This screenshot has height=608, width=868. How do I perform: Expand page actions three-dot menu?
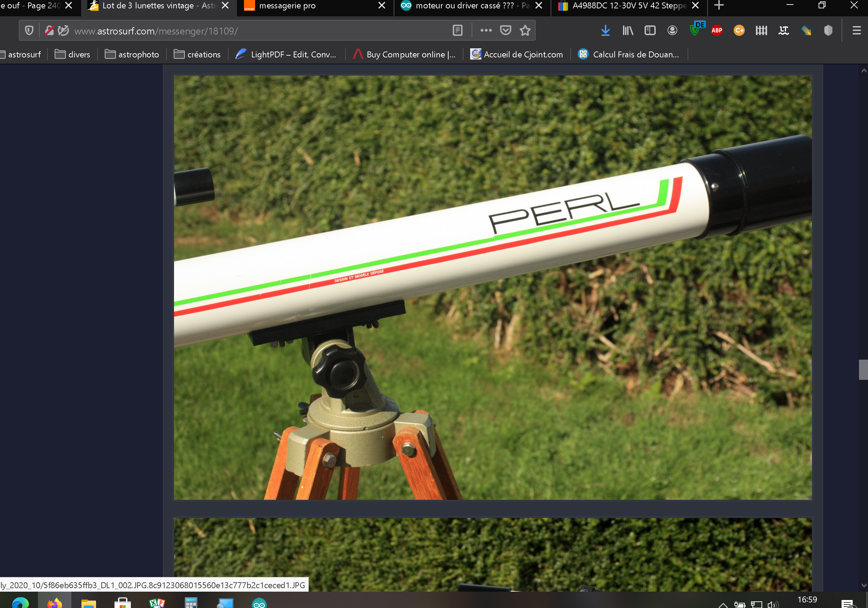[486, 31]
